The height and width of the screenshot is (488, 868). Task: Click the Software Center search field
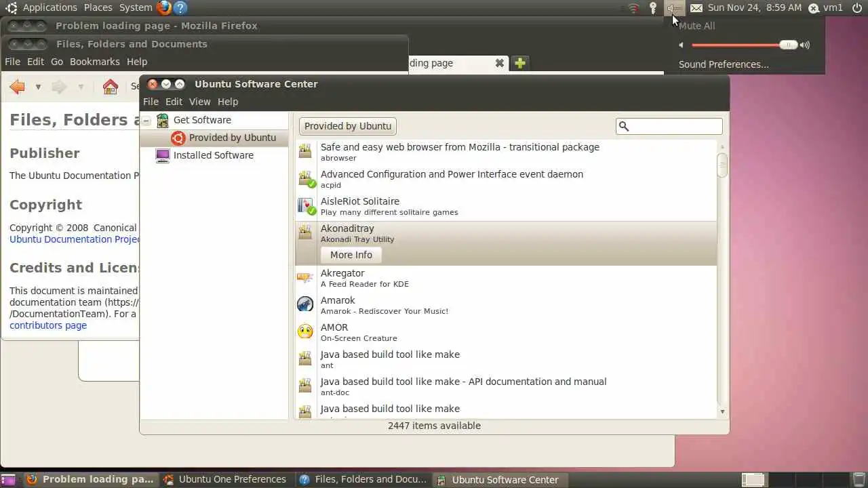(669, 126)
